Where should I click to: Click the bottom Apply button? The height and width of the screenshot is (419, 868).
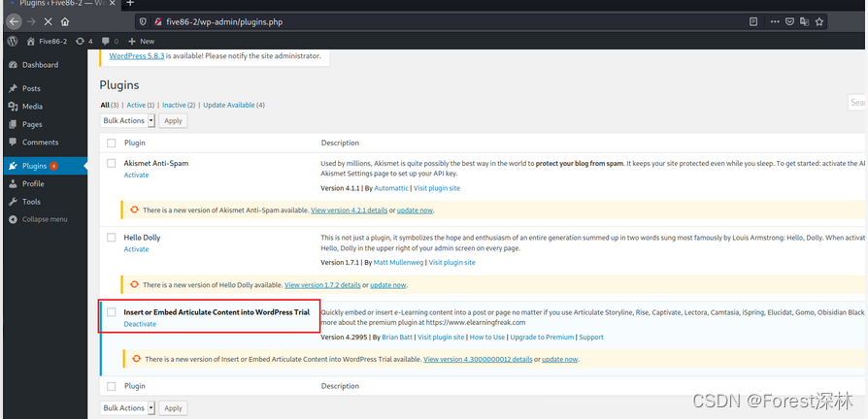tap(173, 408)
